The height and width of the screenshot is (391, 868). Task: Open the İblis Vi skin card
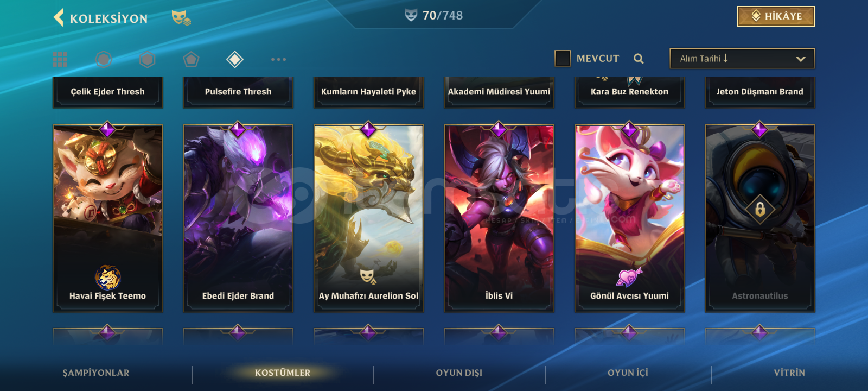click(x=499, y=218)
